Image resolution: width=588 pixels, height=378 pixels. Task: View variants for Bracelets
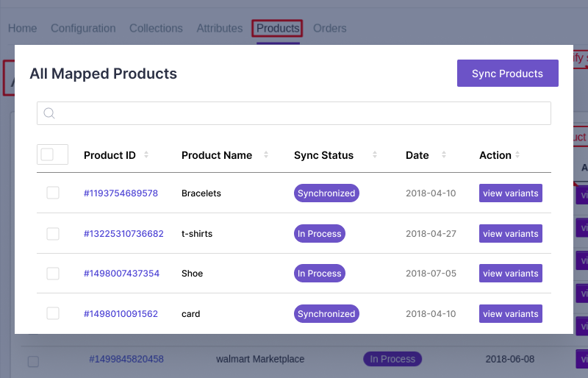coord(511,193)
